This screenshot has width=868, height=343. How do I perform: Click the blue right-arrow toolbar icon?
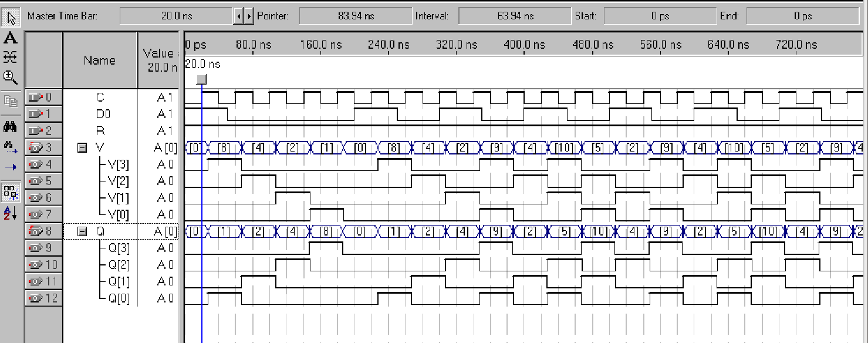click(x=11, y=167)
